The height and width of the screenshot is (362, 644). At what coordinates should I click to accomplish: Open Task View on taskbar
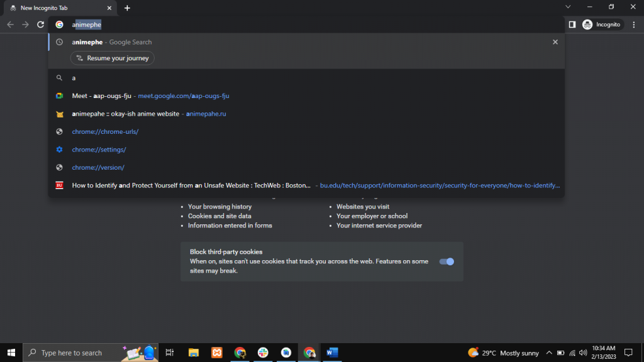(170, 353)
